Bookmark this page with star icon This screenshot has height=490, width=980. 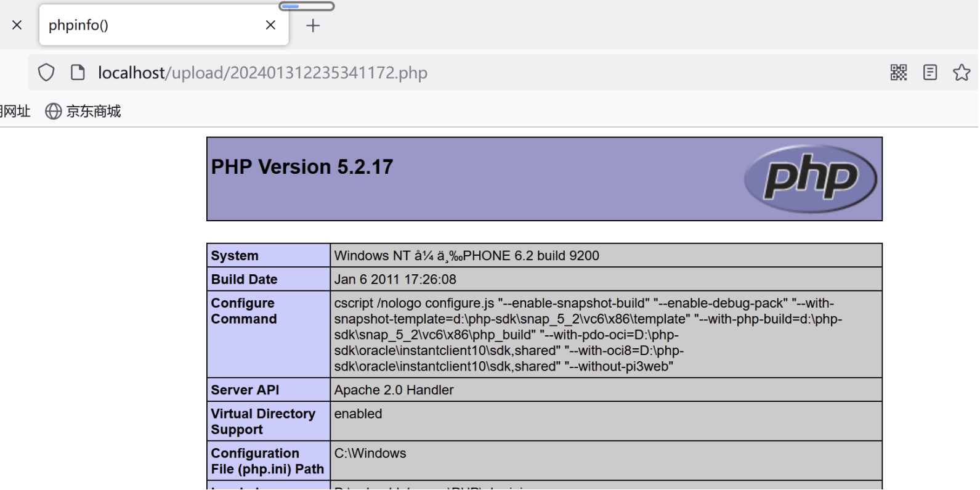coord(962,73)
